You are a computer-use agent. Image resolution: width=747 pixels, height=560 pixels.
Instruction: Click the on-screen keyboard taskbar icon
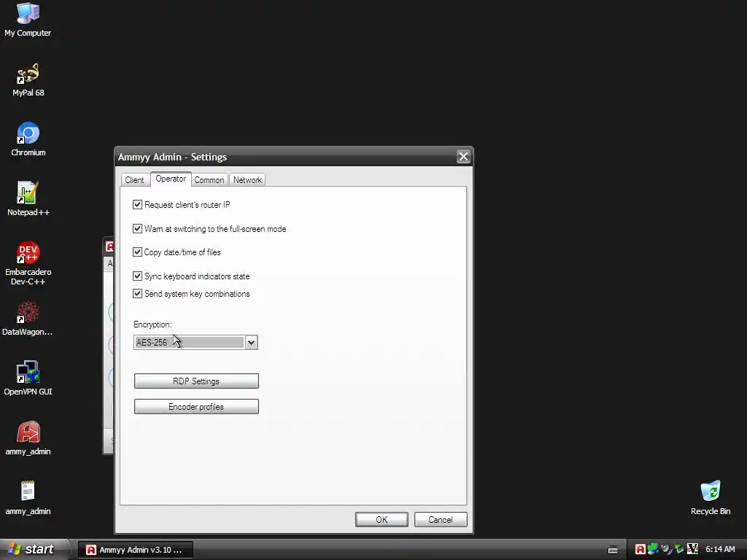(613, 550)
